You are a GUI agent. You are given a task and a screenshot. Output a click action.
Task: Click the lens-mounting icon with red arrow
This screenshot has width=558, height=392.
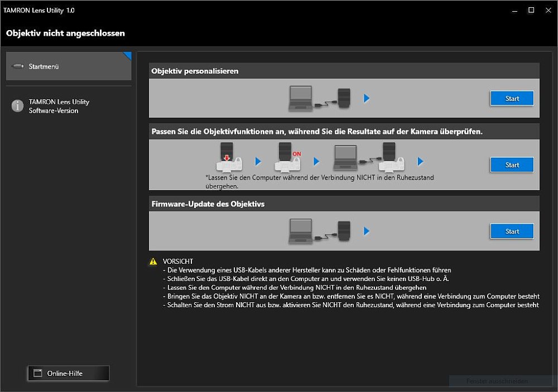229,158
